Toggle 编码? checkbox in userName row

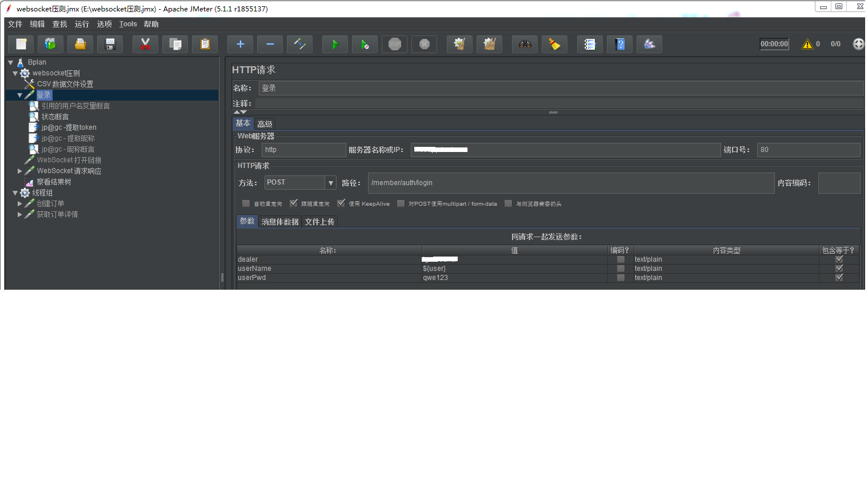point(621,269)
